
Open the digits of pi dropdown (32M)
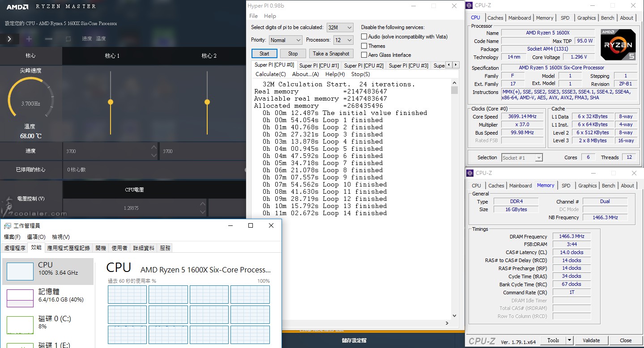click(x=340, y=27)
